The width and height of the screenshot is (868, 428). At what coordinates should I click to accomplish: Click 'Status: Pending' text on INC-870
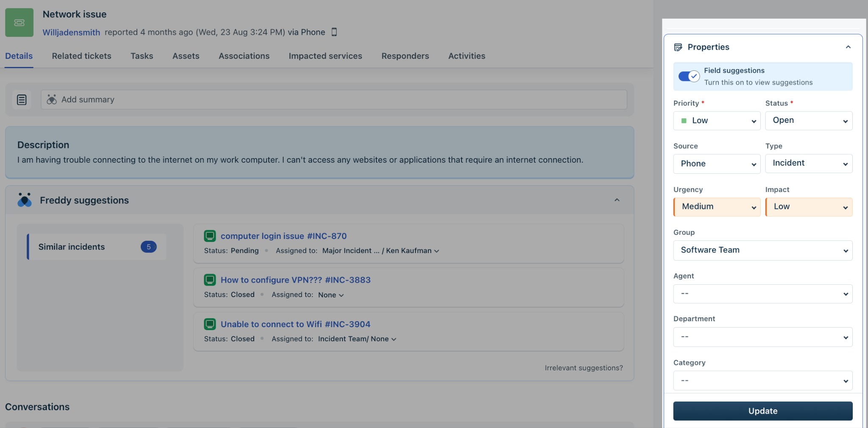click(231, 251)
